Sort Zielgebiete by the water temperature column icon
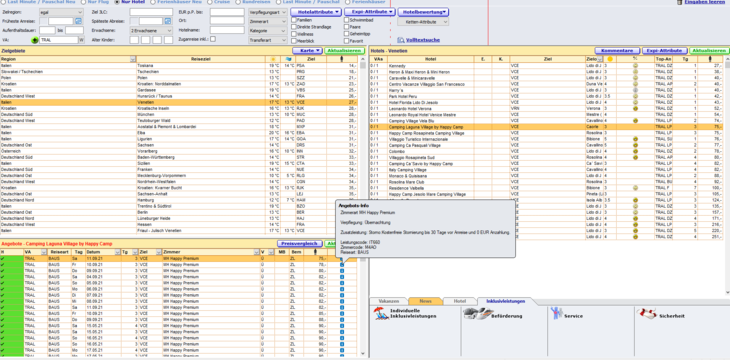The image size is (730, 360). coord(288,60)
